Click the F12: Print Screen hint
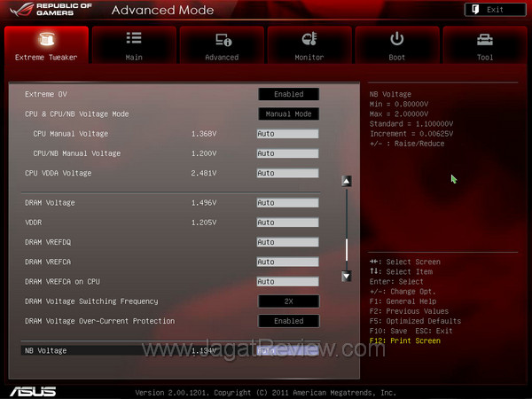Screen dimensions: 532x399 pos(405,340)
